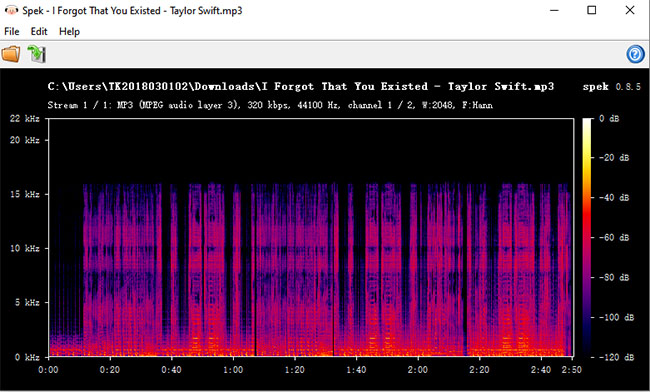
Task: Click the 2:40 time axis label
Action: tap(541, 370)
